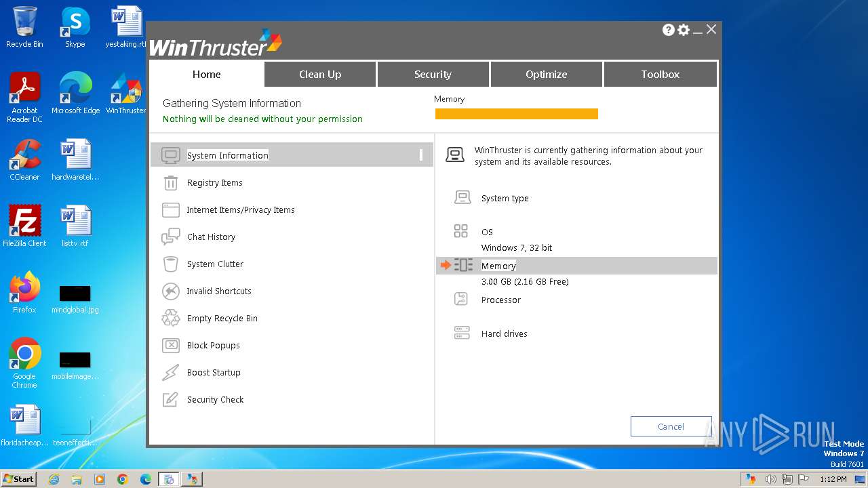The image size is (868, 488).
Task: Open the FileZilla Client desktop icon
Action: click(x=24, y=226)
